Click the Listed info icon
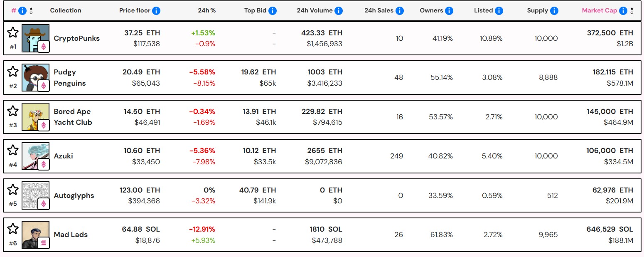This screenshot has height=257, width=644. (499, 11)
